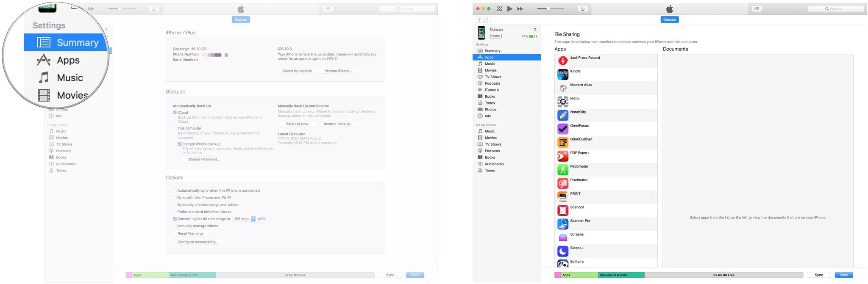The width and height of the screenshot is (868, 284).
Task: Click Configure Accessibility... button
Action: pos(198,242)
